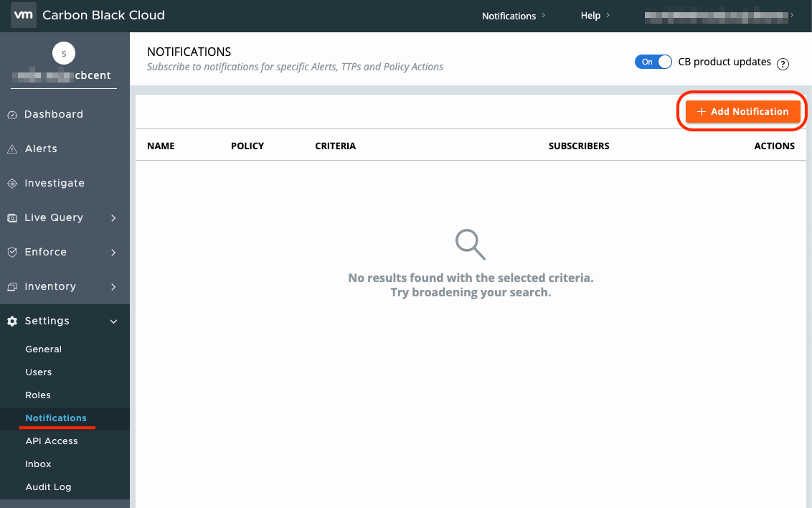This screenshot has height=508, width=812.
Task: Click the VMware vm logo
Action: tap(23, 15)
